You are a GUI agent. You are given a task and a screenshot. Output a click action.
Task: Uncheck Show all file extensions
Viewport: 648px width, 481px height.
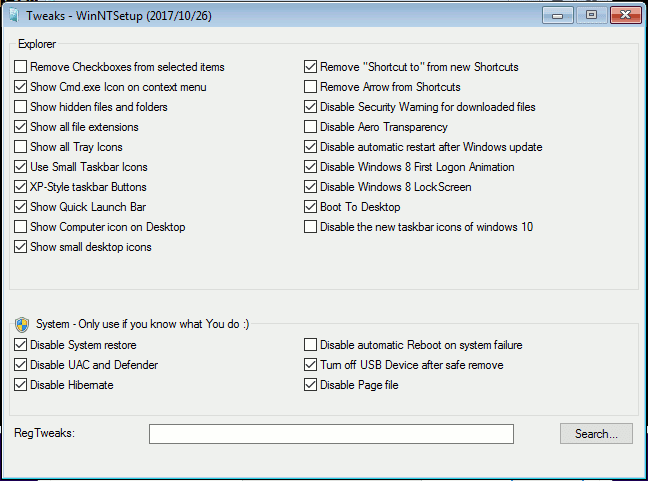point(21,126)
